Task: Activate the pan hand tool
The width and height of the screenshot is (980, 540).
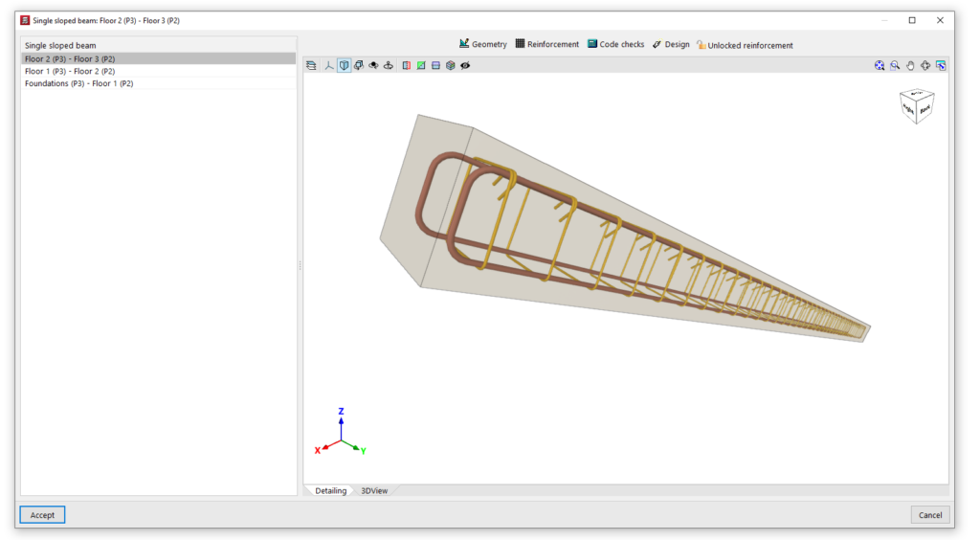Action: pyautogui.click(x=910, y=66)
